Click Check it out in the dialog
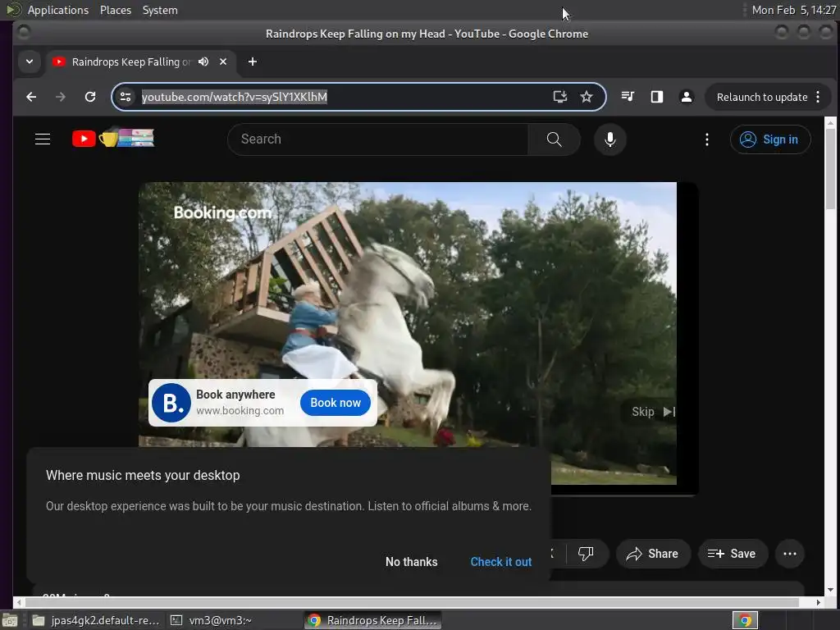 (x=501, y=561)
